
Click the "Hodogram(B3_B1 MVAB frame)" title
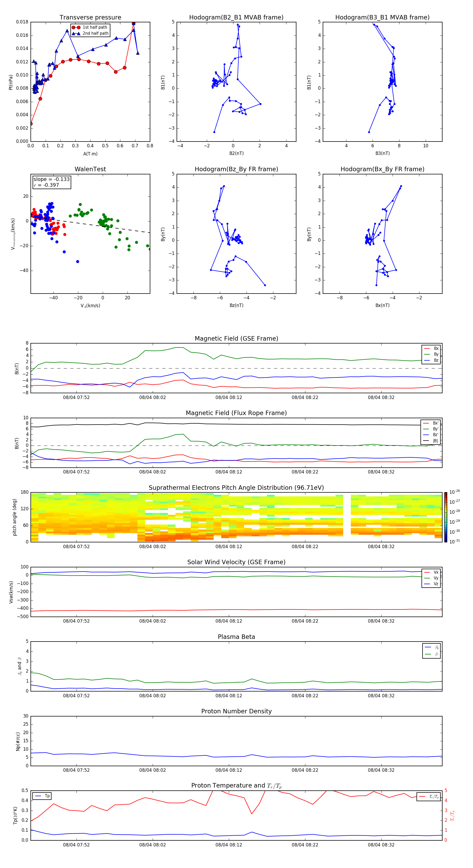point(382,17)
